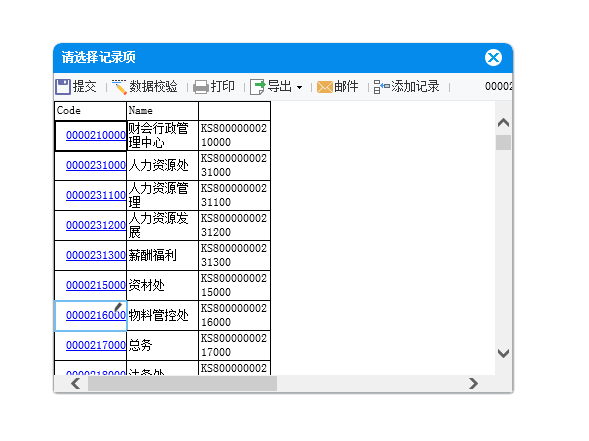Click the 提交 save icon
The width and height of the screenshot is (589, 441).
63,87
